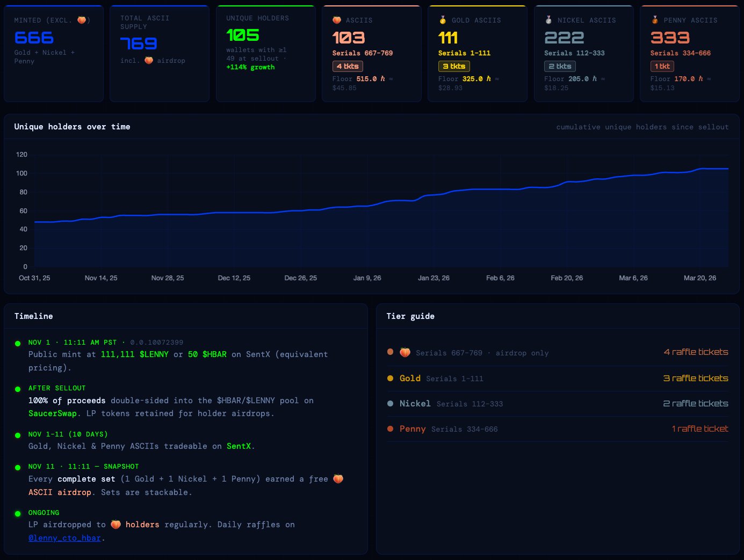Click the 'Floor 170.0' price in Penny card
This screenshot has height=560, width=744.
point(677,79)
